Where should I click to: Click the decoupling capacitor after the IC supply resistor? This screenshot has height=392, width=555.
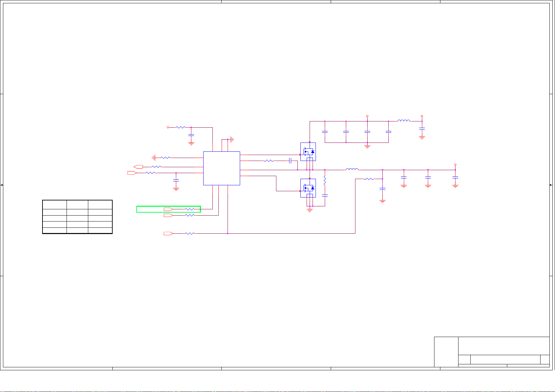coord(191,135)
